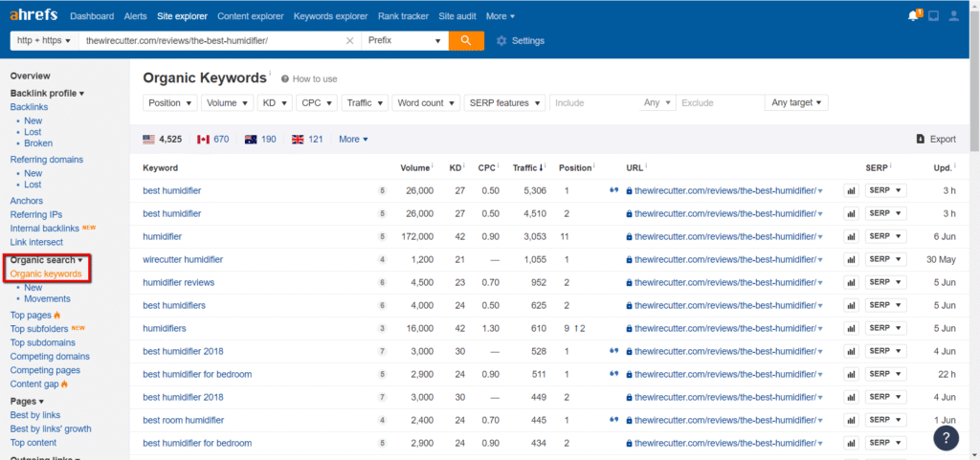Open history chart icon for 'best humidifier' position 1 row

click(x=851, y=191)
